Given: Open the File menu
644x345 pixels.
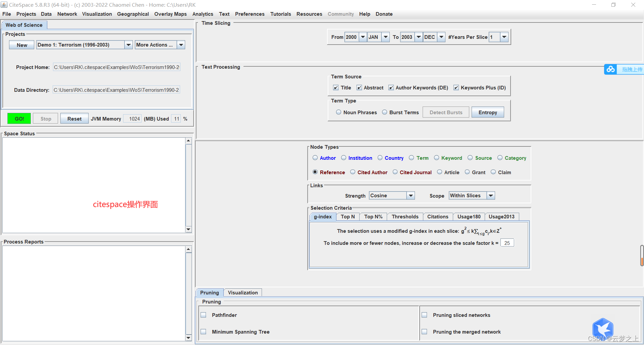Looking at the screenshot, I should [7, 14].
